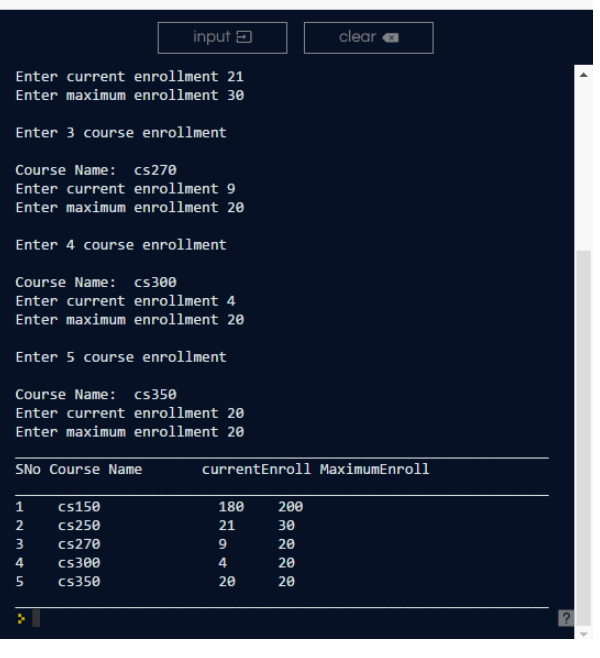Click the scrollbar down arrow
600x658 pixels.
coord(585,632)
